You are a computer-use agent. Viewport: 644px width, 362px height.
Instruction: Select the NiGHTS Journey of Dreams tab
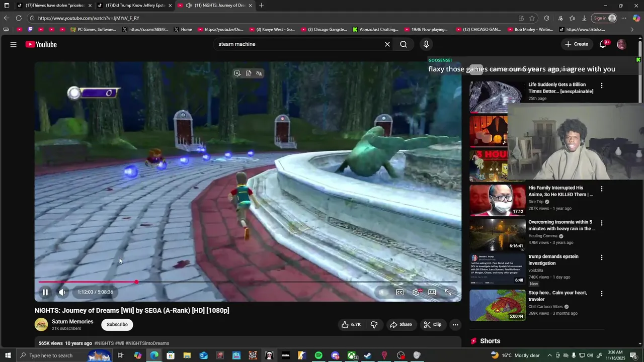[x=215, y=6]
